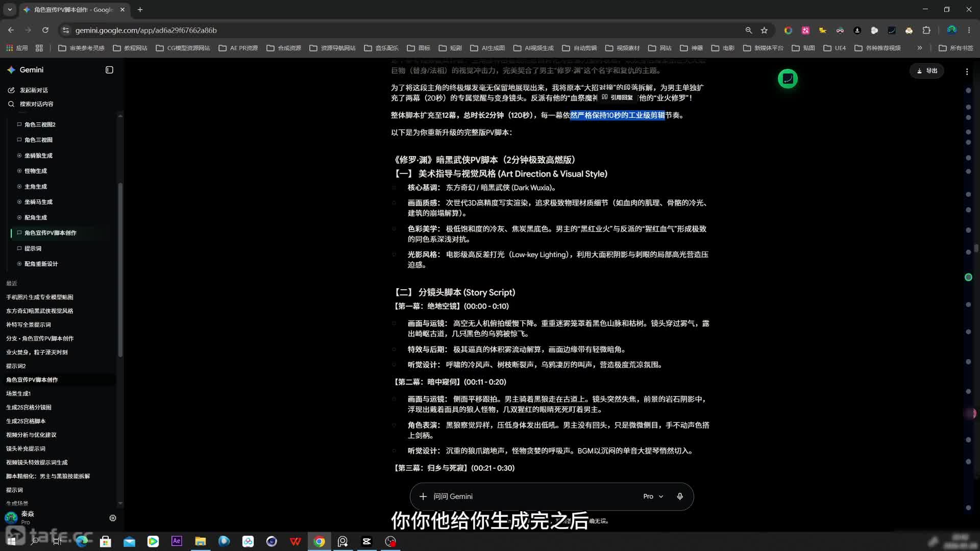
Task: Open the AE PR资源 bookmark folder
Action: click(238, 48)
